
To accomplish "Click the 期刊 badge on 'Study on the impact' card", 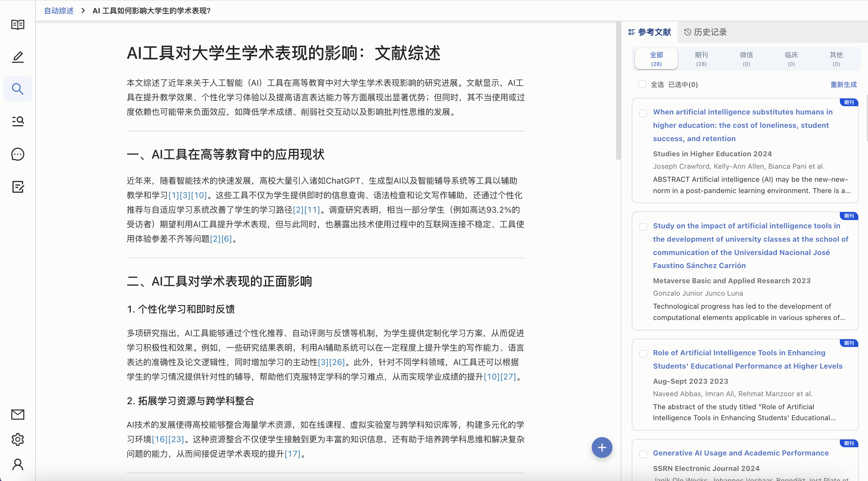I will pyautogui.click(x=849, y=216).
